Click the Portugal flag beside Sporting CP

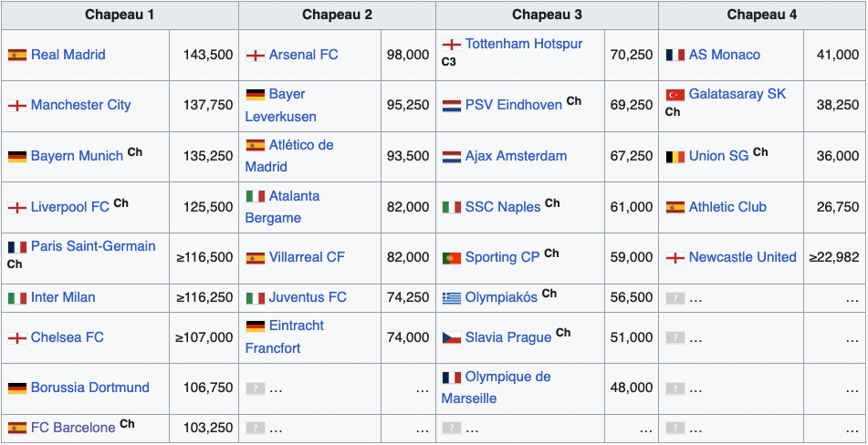click(x=452, y=258)
